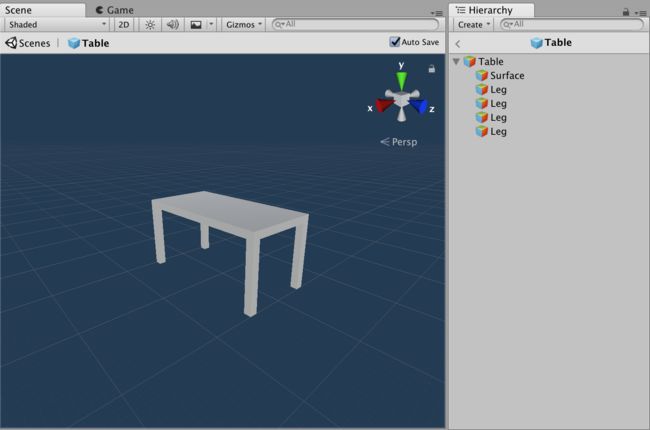Click the gizmo bottom gray cone

tap(401, 114)
